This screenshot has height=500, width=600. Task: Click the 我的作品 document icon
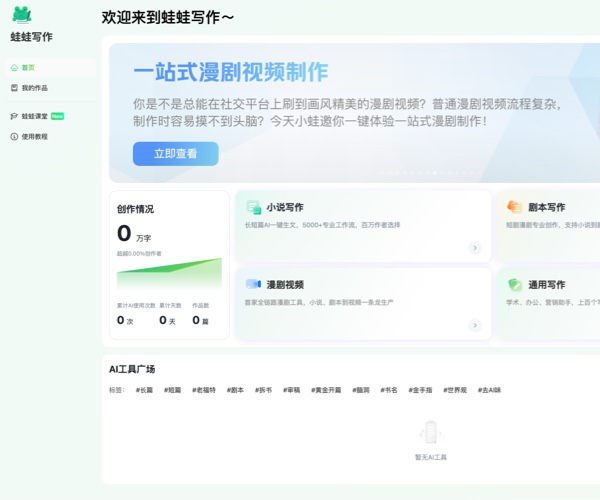point(14,88)
